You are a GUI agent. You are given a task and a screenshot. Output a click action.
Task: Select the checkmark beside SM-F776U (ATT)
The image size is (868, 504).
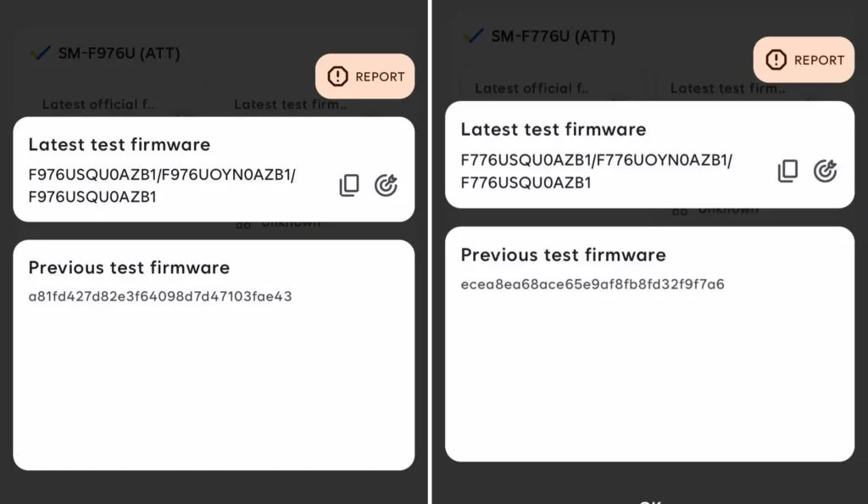pyautogui.click(x=474, y=36)
